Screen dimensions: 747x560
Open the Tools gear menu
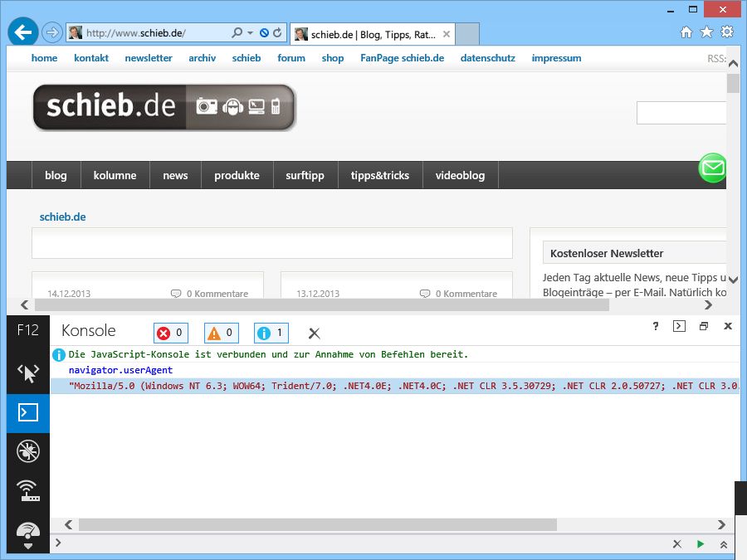click(x=727, y=32)
